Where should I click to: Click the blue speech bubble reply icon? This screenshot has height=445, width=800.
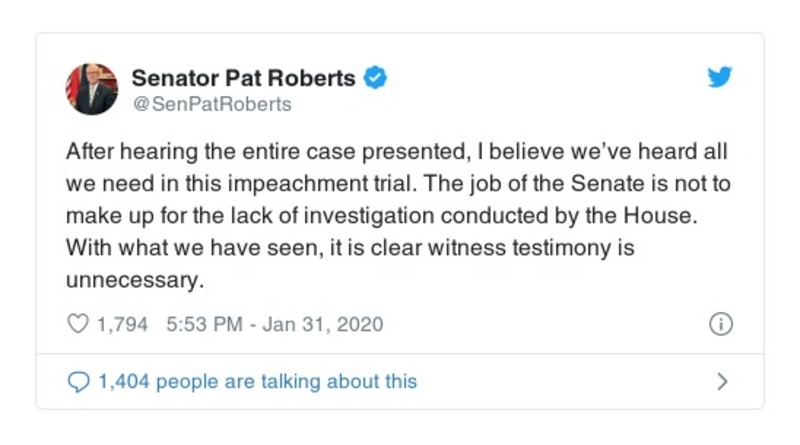tap(77, 381)
